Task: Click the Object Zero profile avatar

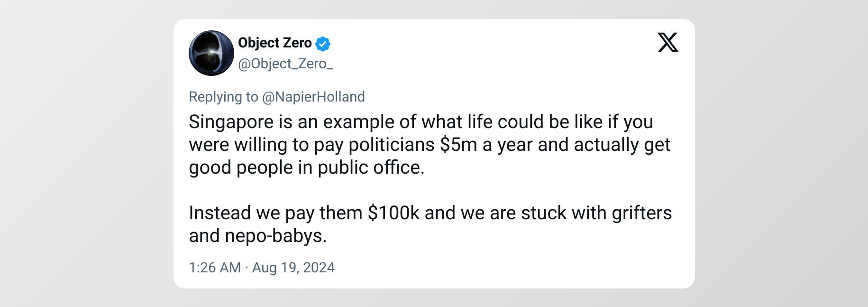Action: [x=211, y=53]
